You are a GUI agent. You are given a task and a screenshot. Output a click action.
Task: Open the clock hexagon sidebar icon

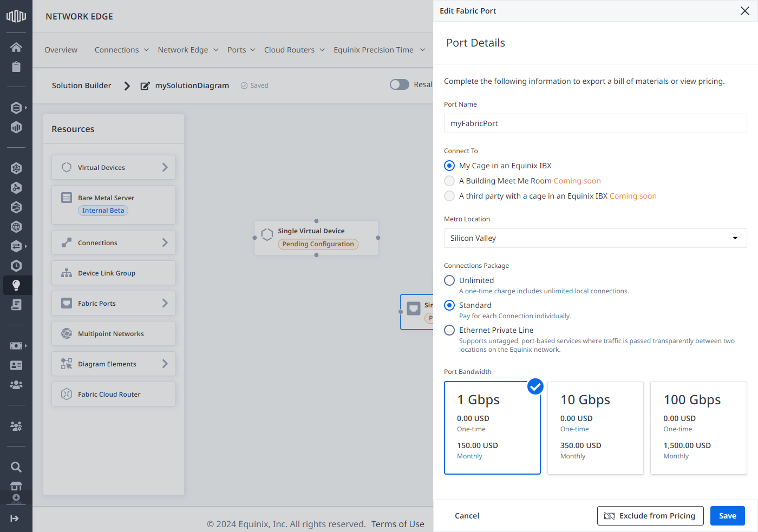(x=16, y=266)
